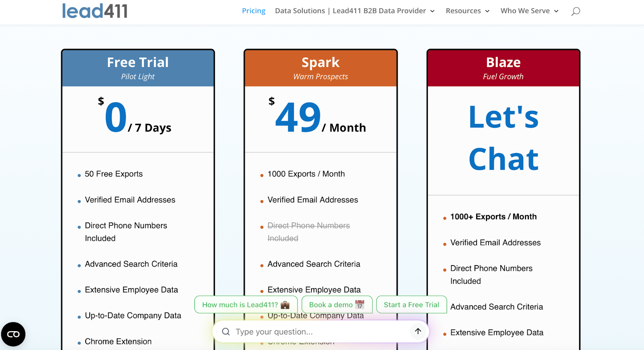The width and height of the screenshot is (644, 350).
Task: Focus the "Type your question..." field
Action: point(320,331)
